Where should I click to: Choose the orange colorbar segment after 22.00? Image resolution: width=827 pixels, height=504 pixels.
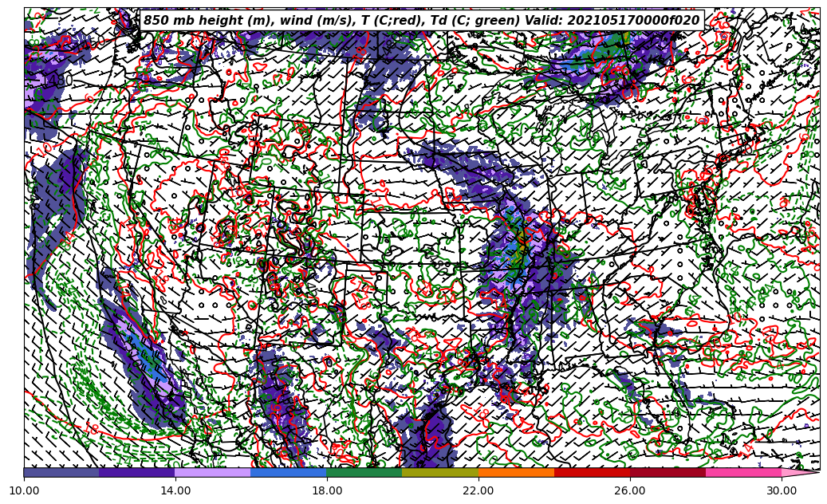coord(516,472)
